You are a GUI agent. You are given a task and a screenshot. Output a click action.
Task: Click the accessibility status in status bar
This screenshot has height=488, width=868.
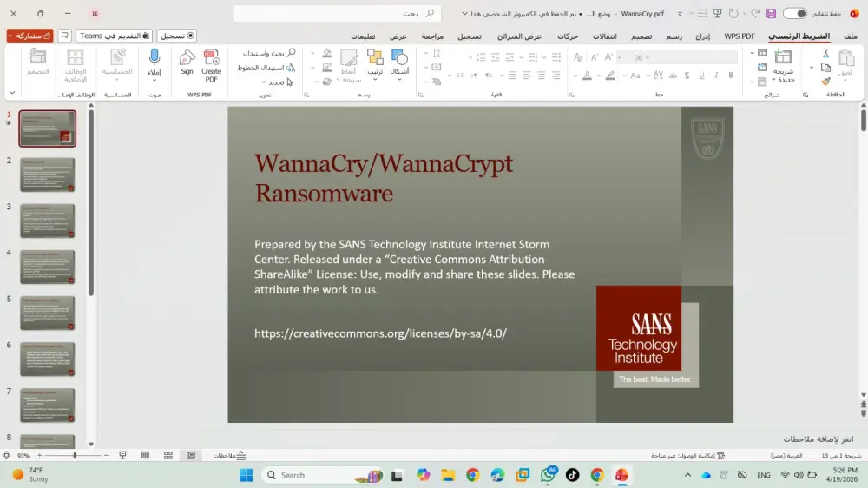[x=688, y=455]
